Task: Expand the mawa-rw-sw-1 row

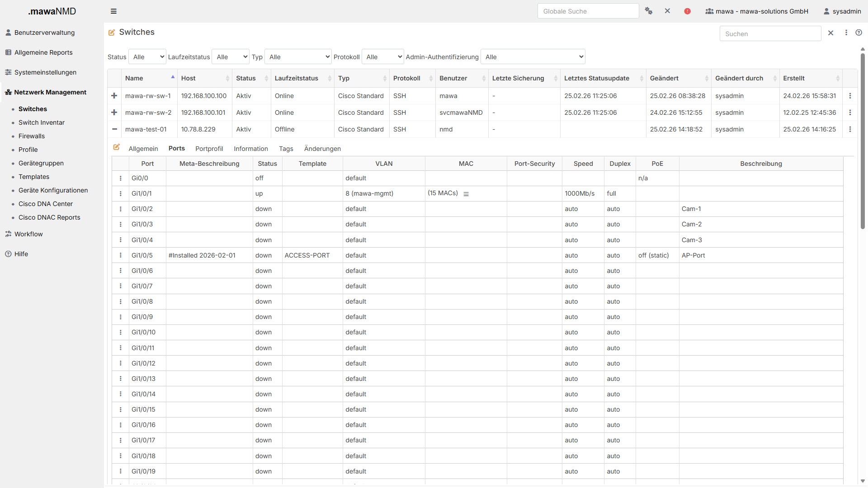Action: 114,96
